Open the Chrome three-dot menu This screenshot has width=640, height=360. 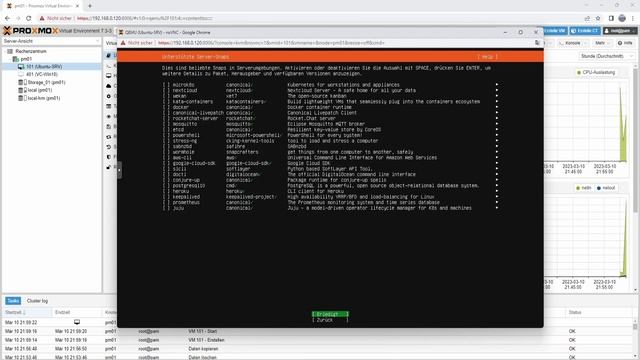coord(633,18)
